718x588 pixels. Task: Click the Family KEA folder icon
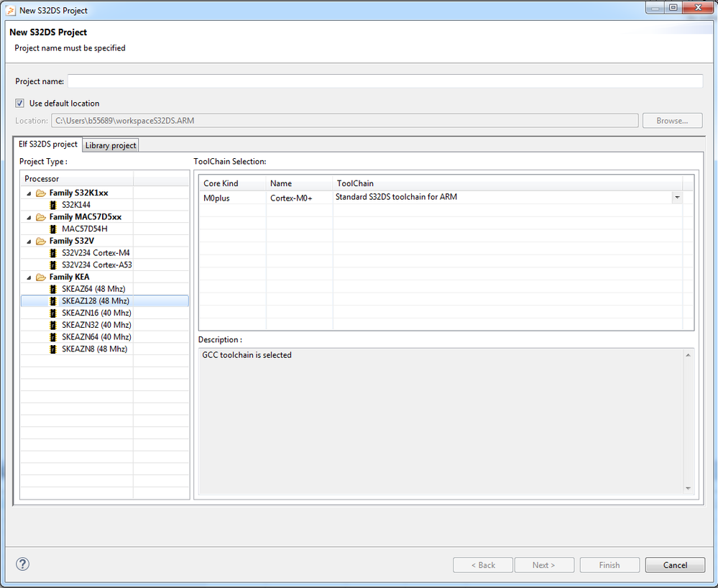pos(41,277)
